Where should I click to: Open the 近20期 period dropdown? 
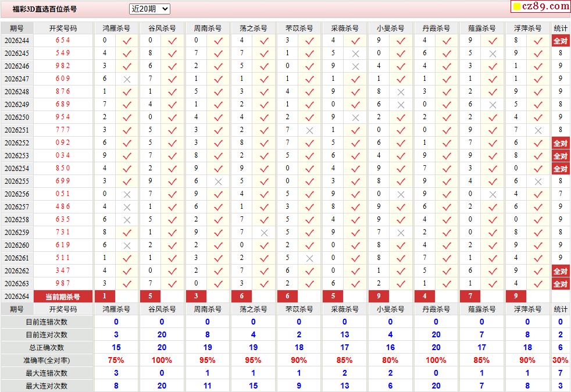tap(149, 9)
